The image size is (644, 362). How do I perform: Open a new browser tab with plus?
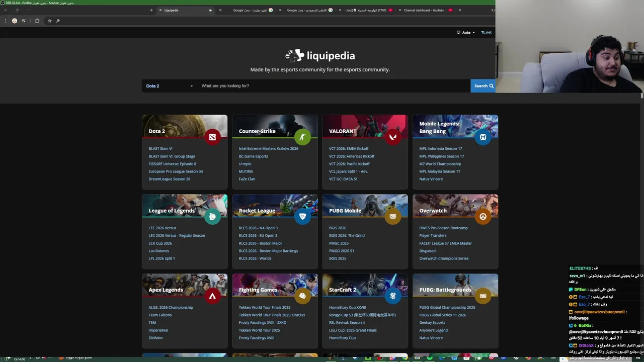tap(151, 10)
